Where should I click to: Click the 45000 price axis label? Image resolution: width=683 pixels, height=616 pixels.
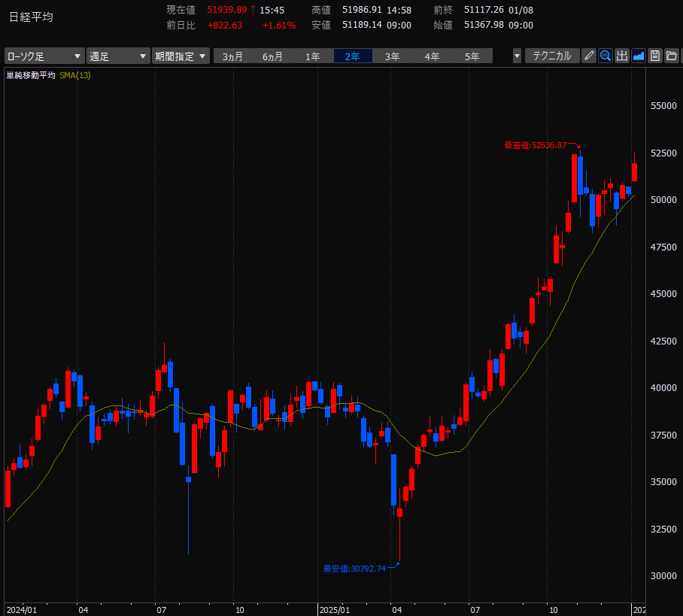click(x=663, y=294)
